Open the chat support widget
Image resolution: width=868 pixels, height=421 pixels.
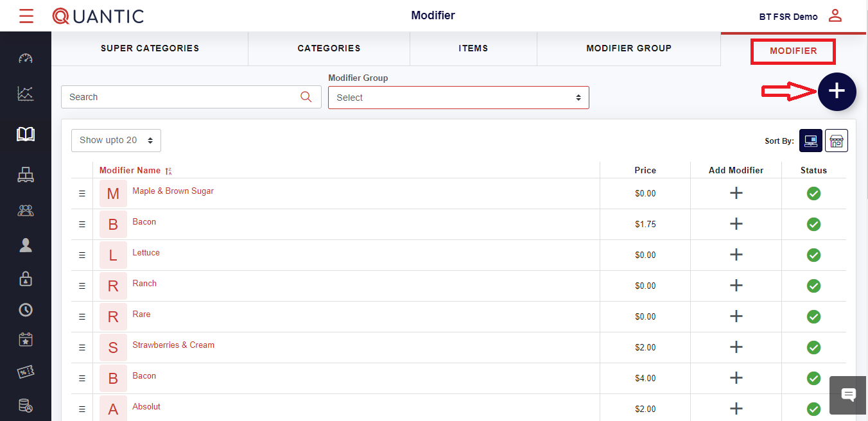pyautogui.click(x=848, y=395)
